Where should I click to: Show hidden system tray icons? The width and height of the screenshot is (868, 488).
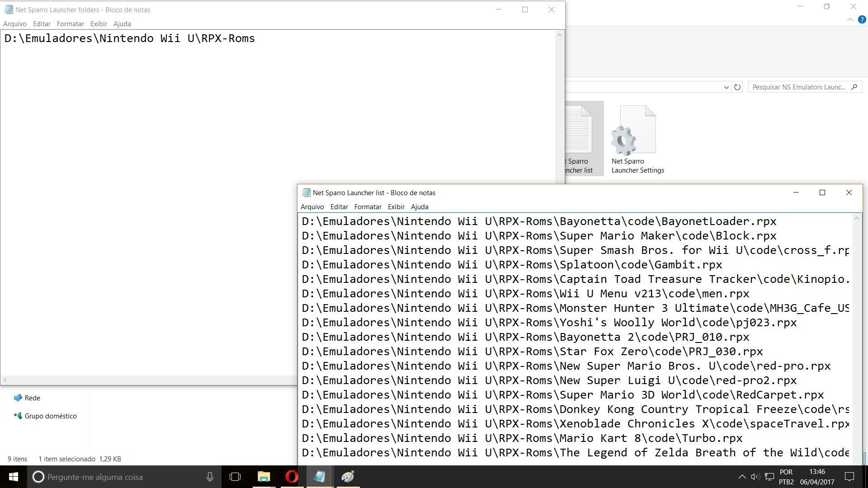[742, 477]
